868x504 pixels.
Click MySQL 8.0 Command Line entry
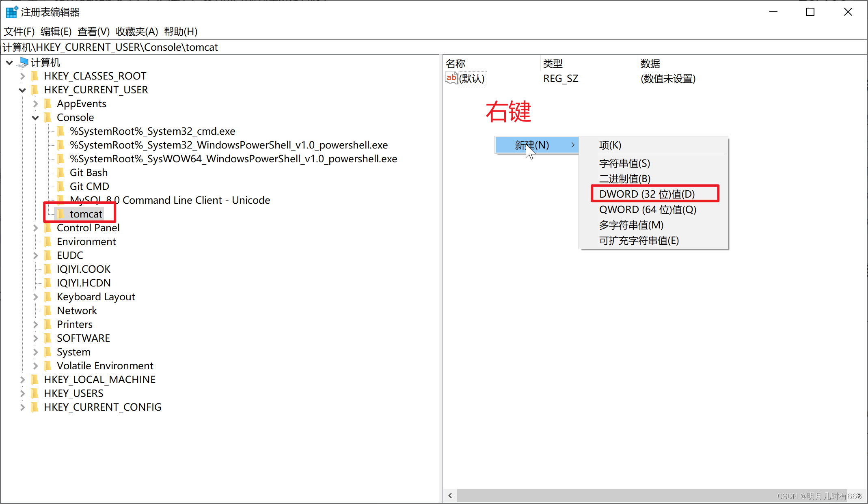point(170,200)
